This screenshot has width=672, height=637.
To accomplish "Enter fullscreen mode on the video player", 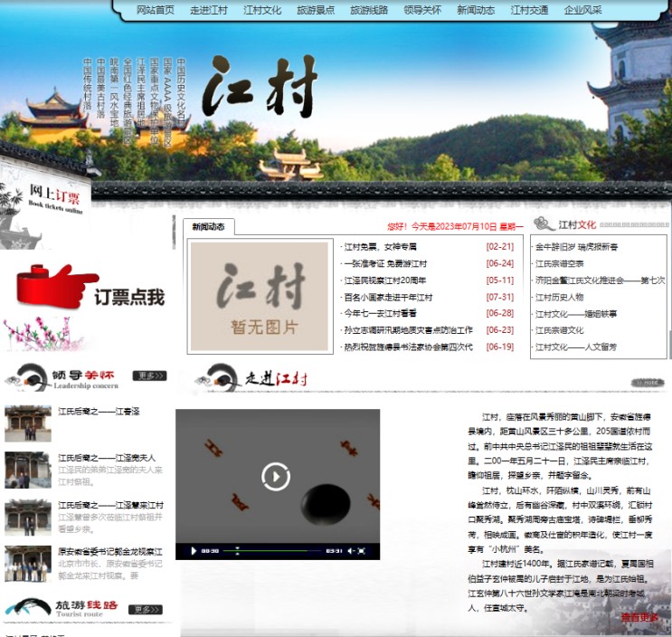I will click(363, 550).
